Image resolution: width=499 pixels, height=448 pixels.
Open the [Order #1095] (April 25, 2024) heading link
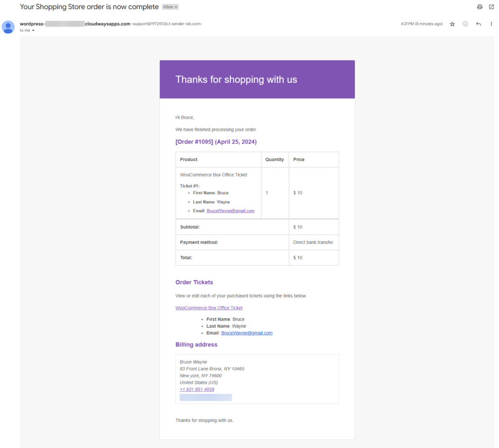(216, 142)
